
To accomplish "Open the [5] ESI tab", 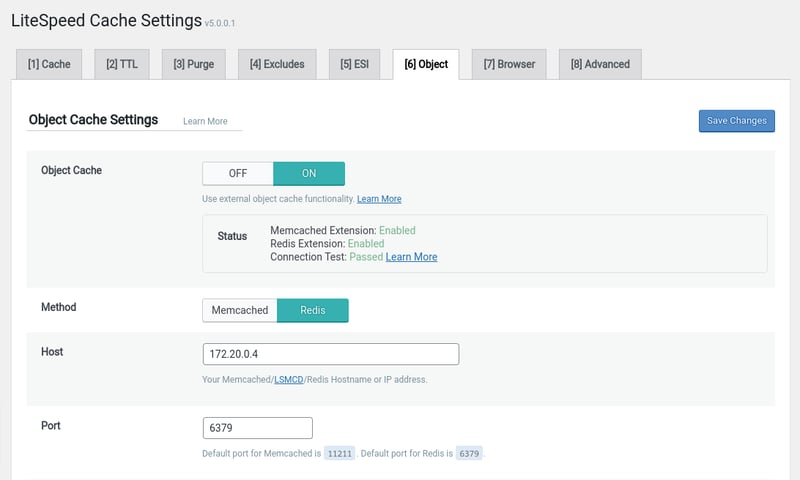I will coord(354,64).
